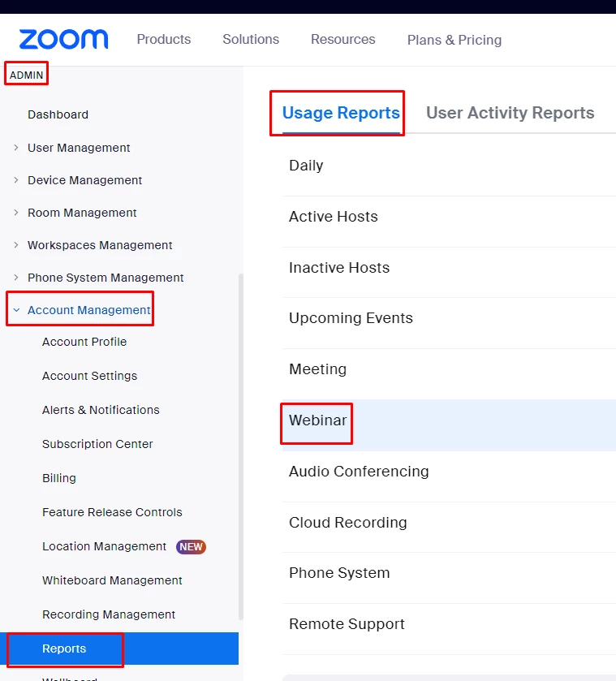This screenshot has width=616, height=681.
Task: Expand Room Management chevron
Action: click(x=16, y=213)
